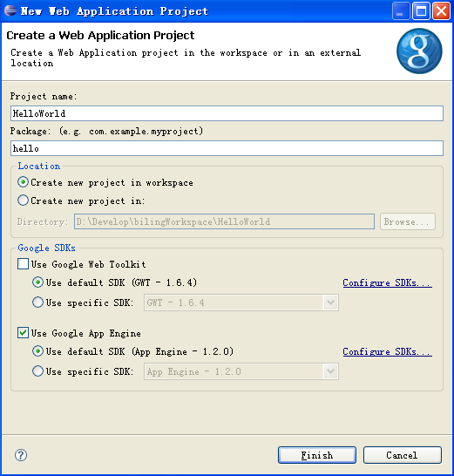Click the Browse... button
This screenshot has width=454, height=476.
click(x=408, y=221)
